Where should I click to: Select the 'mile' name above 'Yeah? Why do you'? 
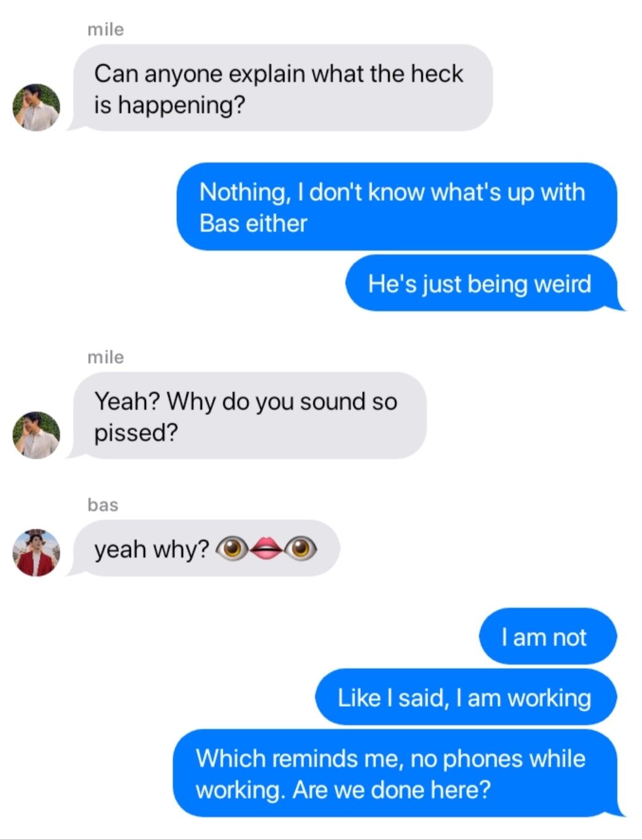[106, 357]
